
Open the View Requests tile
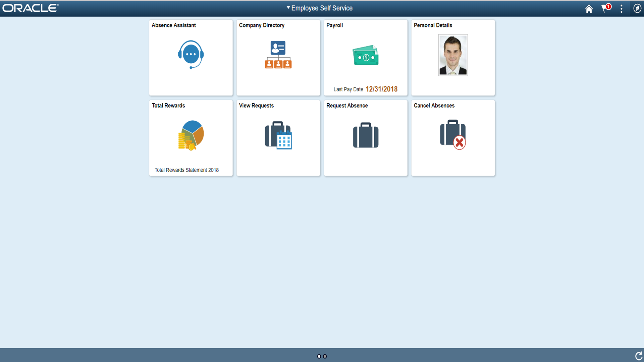[278, 137]
